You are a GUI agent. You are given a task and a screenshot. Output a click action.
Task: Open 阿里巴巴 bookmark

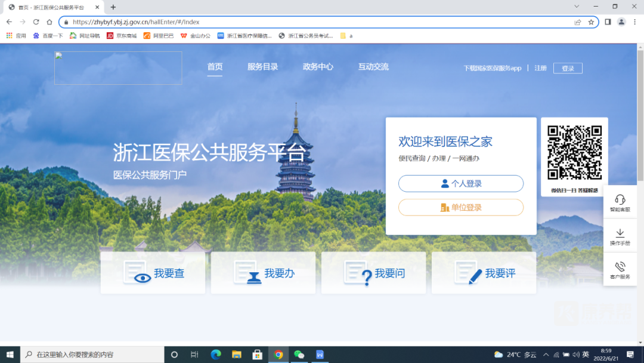159,36
